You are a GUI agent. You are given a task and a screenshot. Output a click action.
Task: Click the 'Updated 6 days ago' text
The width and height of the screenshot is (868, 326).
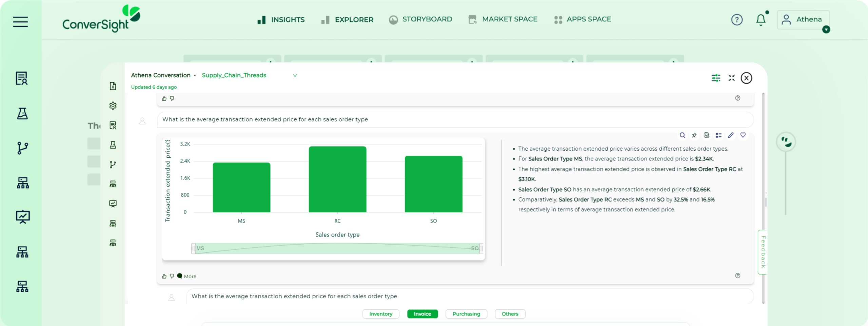154,87
